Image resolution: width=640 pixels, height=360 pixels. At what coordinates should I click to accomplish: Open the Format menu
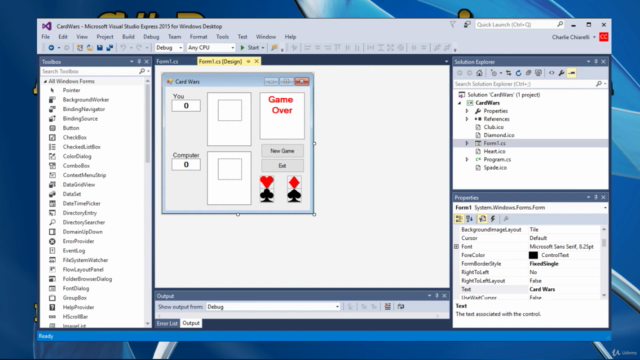pyautogui.click(x=198, y=37)
